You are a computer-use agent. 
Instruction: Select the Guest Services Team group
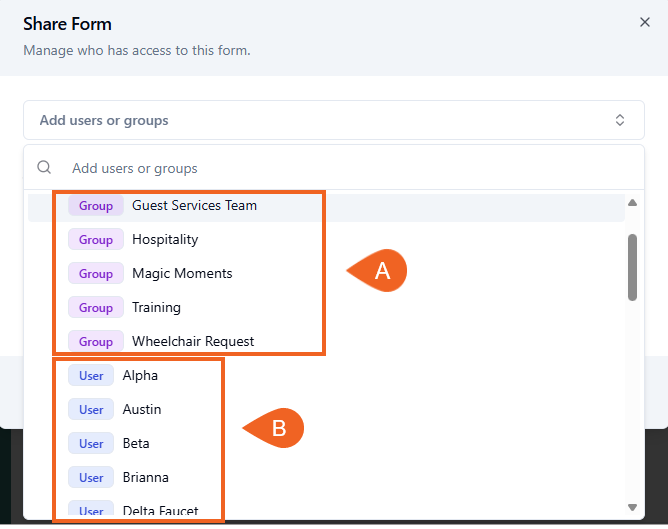point(194,206)
